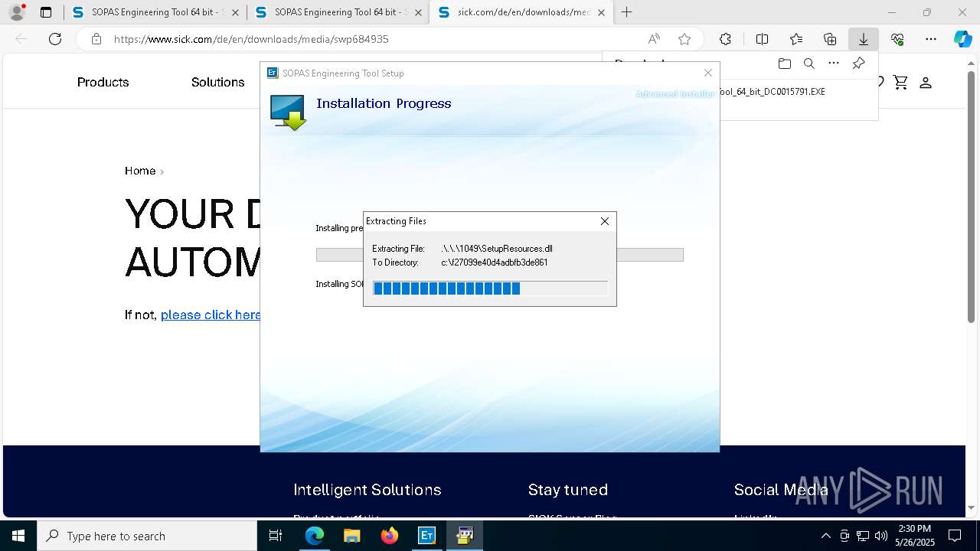The width and height of the screenshot is (980, 551).
Task: Open the Extensions puzzle icon
Action: point(725,39)
